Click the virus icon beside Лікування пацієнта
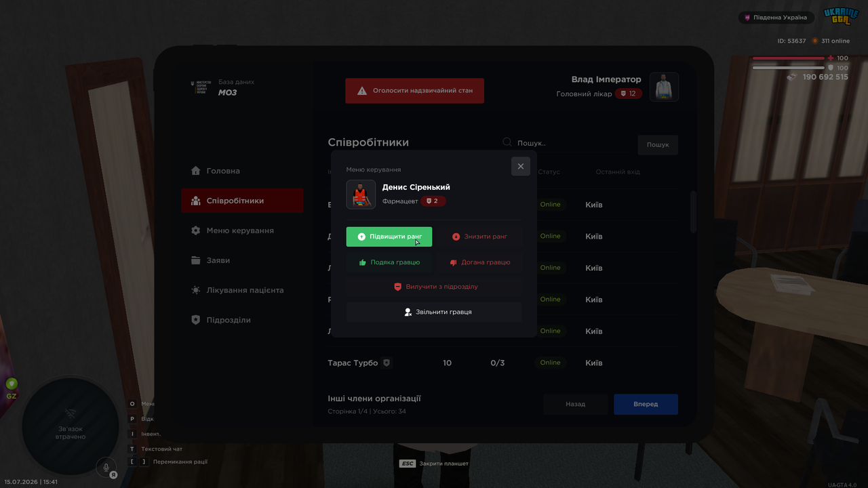 tap(196, 290)
